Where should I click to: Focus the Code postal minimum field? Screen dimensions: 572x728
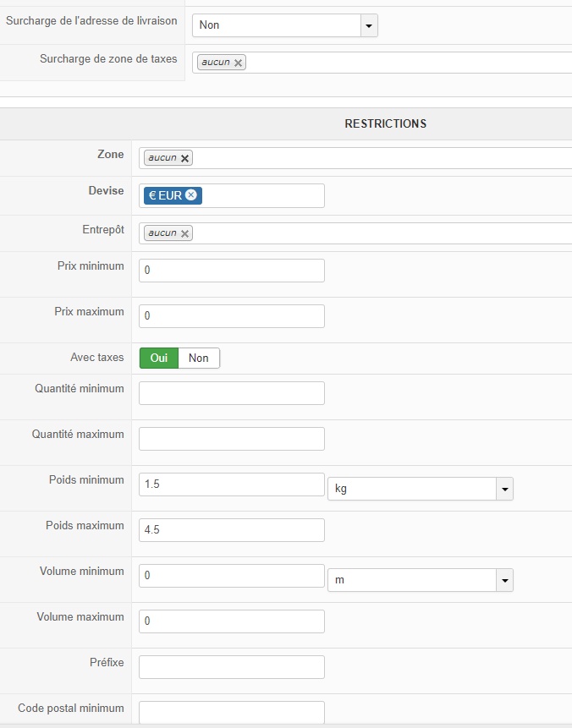click(x=231, y=712)
